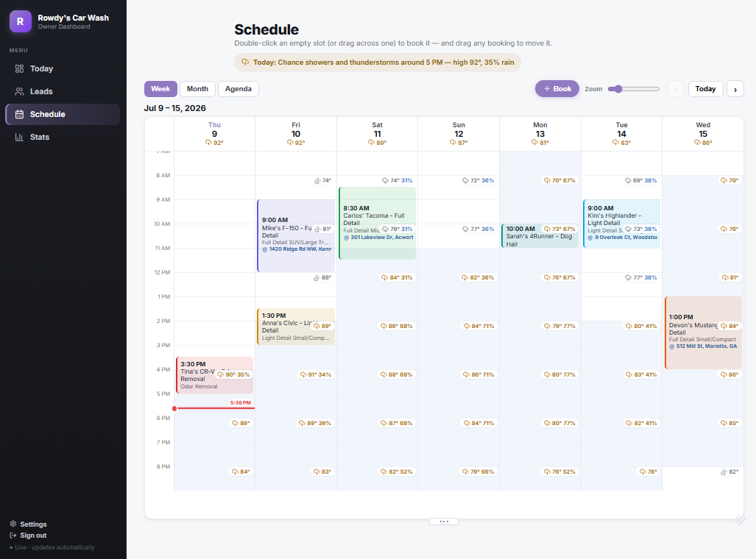Click the Mon 81° weather icon
The width and height of the screenshot is (756, 559).
534,143
